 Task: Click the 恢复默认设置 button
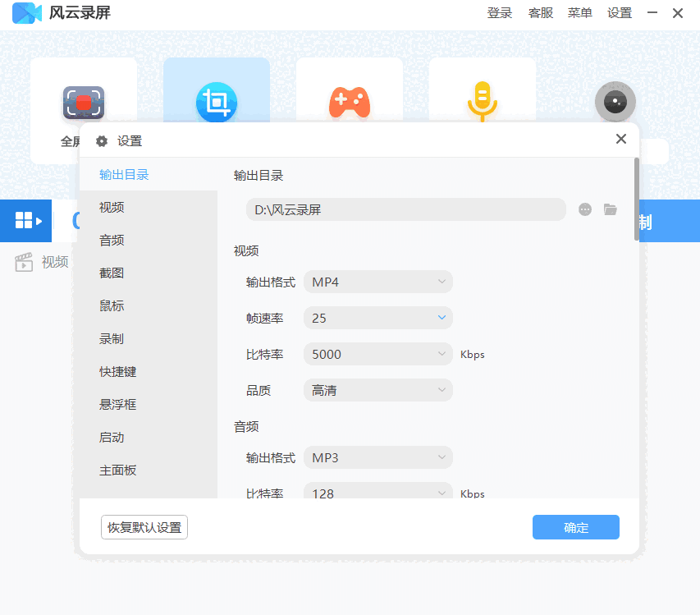144,527
